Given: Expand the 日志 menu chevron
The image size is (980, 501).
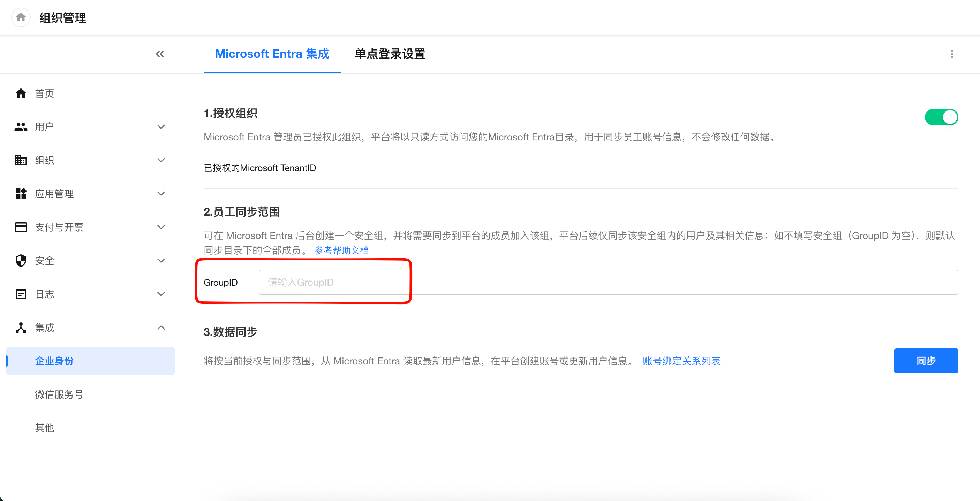Looking at the screenshot, I should pyautogui.click(x=161, y=294).
